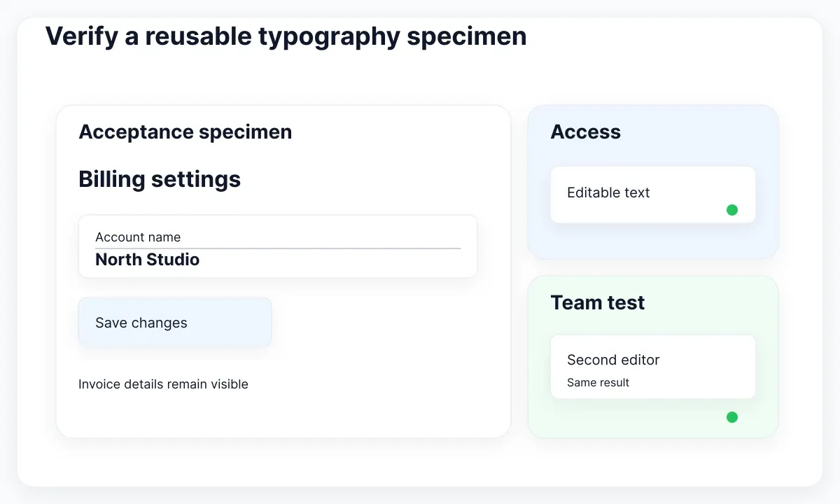Click the green dot in Team test panel
This screenshot has height=504, width=840.
(732, 417)
